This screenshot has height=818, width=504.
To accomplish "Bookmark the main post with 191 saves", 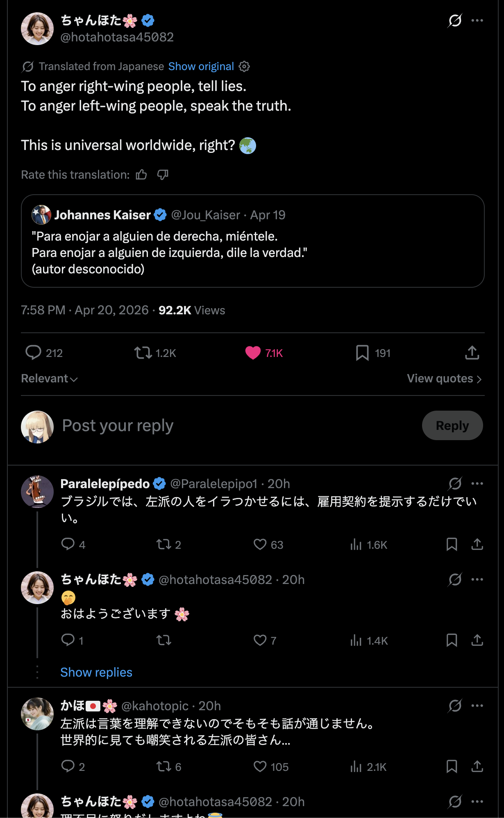I will pyautogui.click(x=362, y=353).
